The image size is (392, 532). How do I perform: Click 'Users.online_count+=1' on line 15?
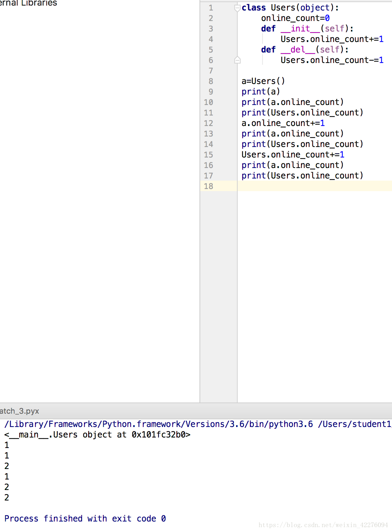pyautogui.click(x=293, y=155)
